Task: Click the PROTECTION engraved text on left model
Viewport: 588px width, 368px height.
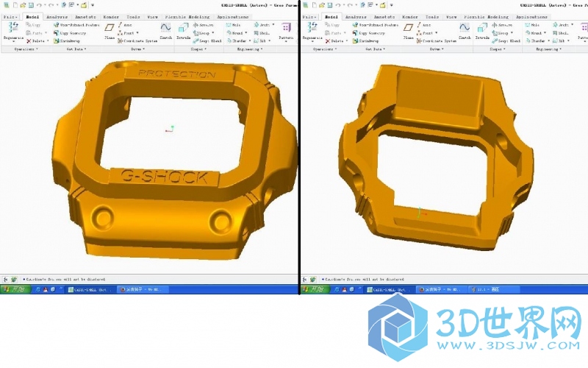Action: 177,74
